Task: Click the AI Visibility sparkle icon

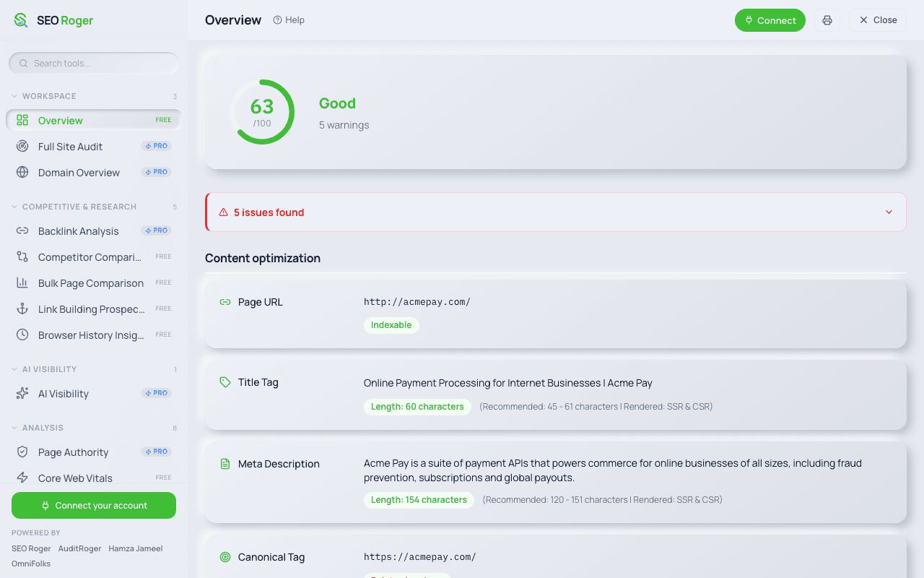Action: 22,393
